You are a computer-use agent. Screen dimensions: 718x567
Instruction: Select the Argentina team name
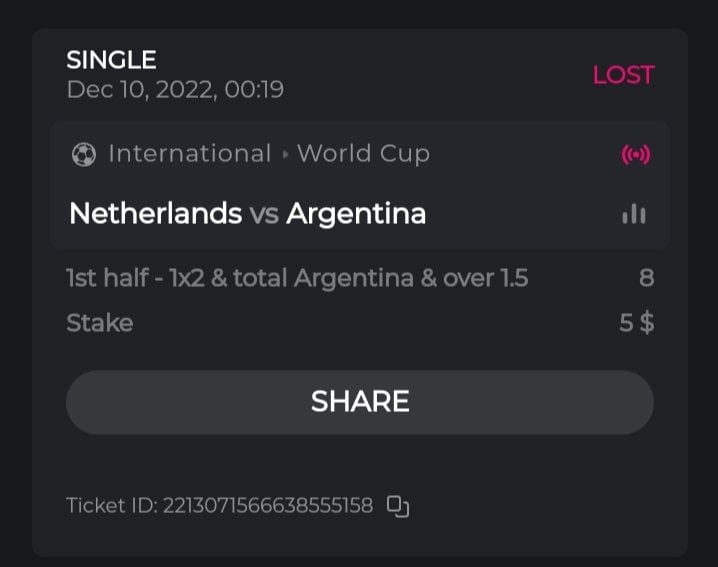[x=356, y=213]
